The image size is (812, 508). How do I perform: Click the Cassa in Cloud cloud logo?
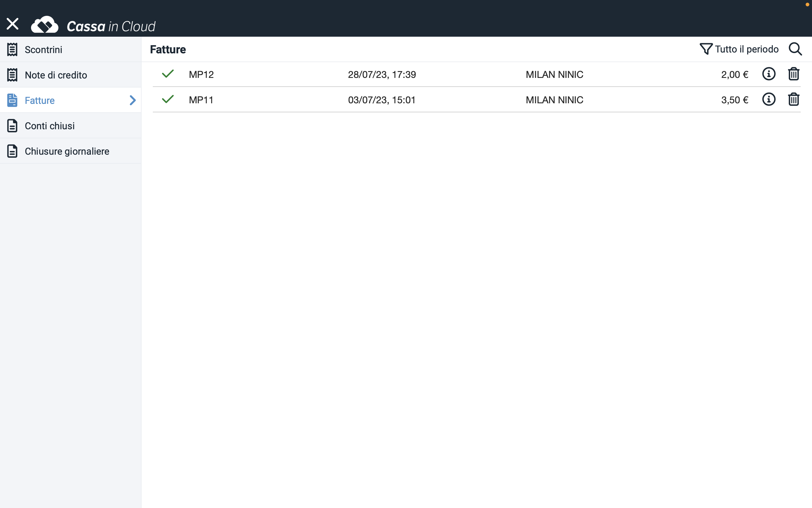[45, 24]
